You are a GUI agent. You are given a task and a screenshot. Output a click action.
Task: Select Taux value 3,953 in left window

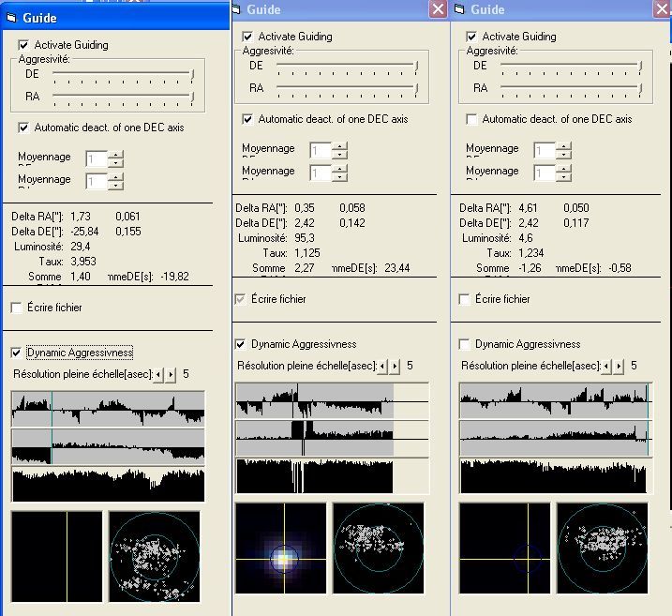[x=83, y=262]
